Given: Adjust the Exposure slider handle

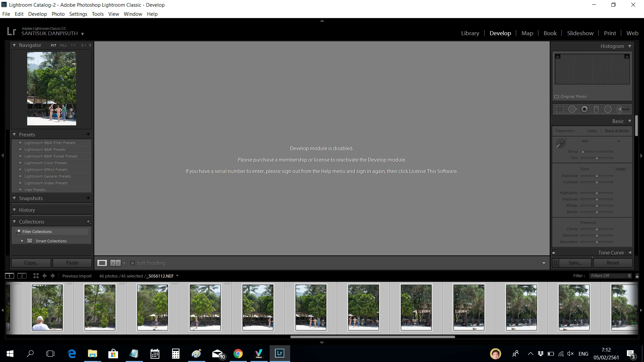Looking at the screenshot, I should (x=597, y=176).
